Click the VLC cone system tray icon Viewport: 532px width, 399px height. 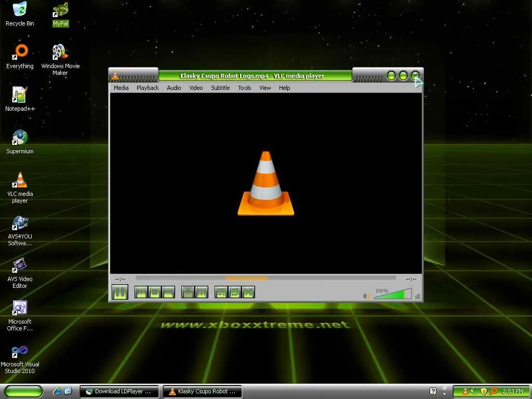[x=465, y=391]
